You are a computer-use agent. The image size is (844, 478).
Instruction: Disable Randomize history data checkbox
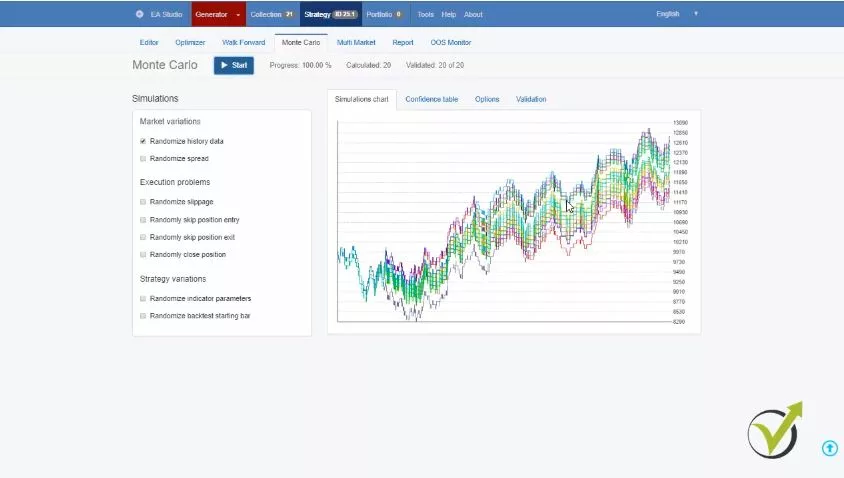tap(143, 141)
